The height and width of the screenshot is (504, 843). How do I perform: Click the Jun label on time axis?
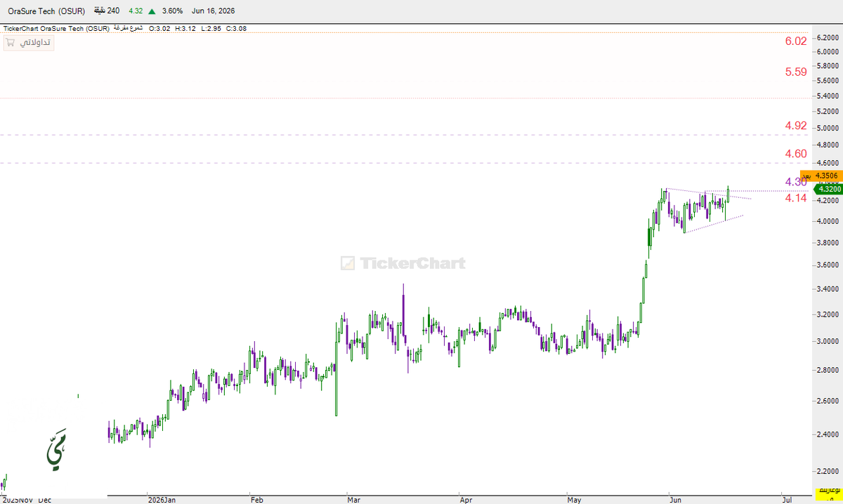pos(676,500)
